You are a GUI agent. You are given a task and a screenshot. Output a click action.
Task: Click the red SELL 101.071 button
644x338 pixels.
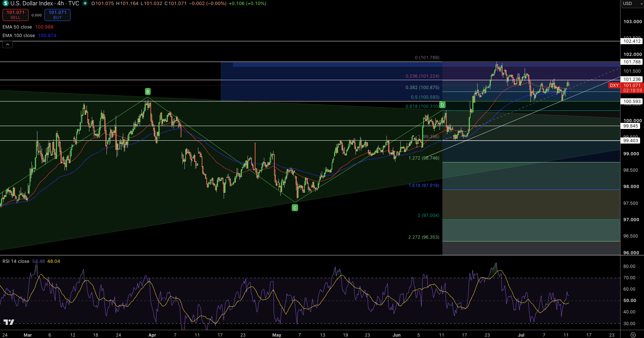pyautogui.click(x=16, y=15)
